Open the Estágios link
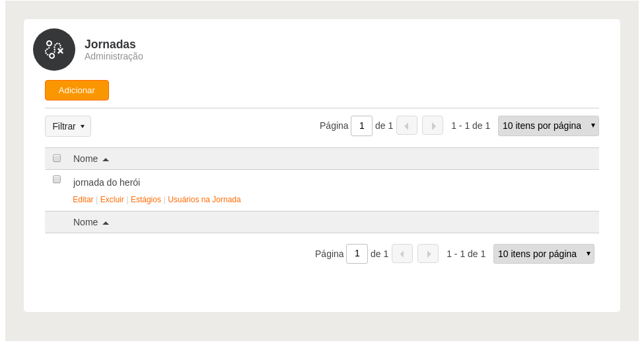Screen dimensions: 644x347 coord(146,200)
